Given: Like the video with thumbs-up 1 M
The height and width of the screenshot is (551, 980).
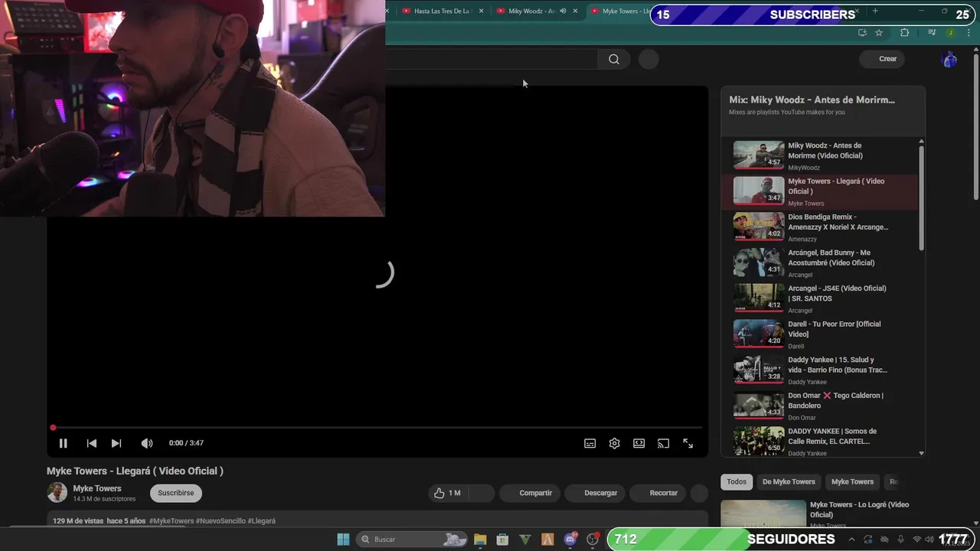Looking at the screenshot, I should click(448, 493).
